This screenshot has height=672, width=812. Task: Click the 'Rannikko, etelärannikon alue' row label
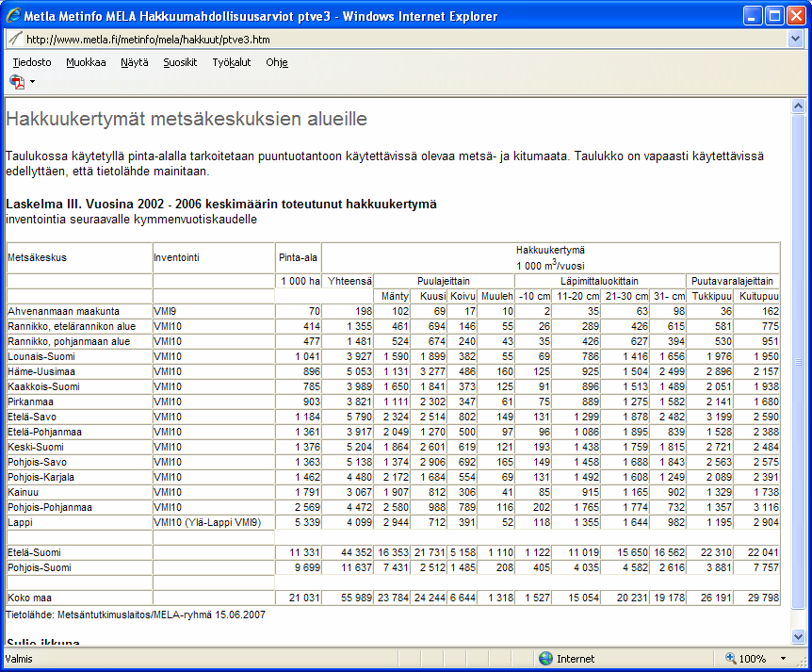[x=72, y=326]
